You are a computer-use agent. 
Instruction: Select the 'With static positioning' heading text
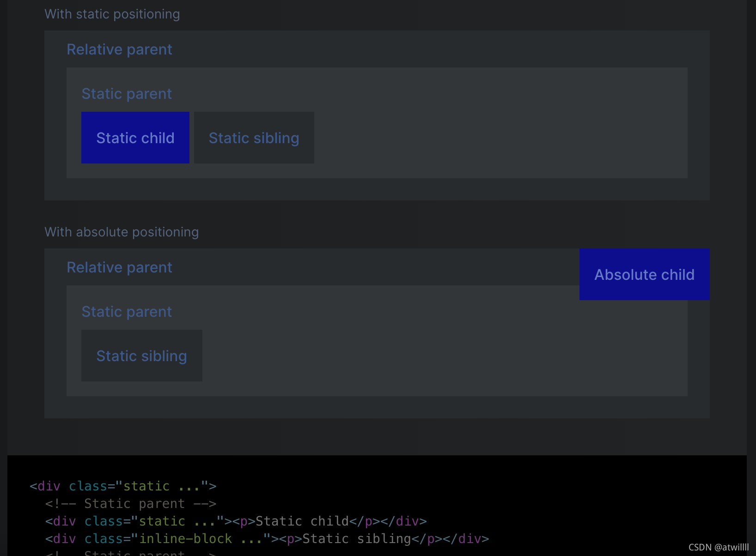pos(112,14)
